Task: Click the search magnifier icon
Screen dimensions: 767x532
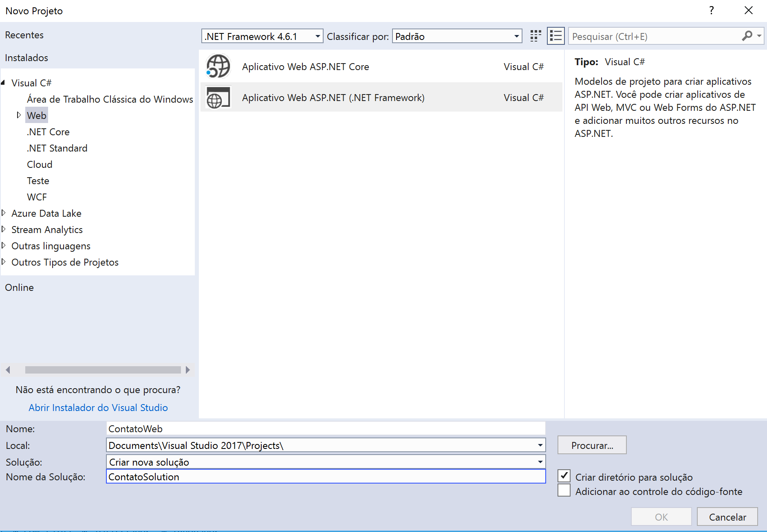Action: pyautogui.click(x=747, y=36)
